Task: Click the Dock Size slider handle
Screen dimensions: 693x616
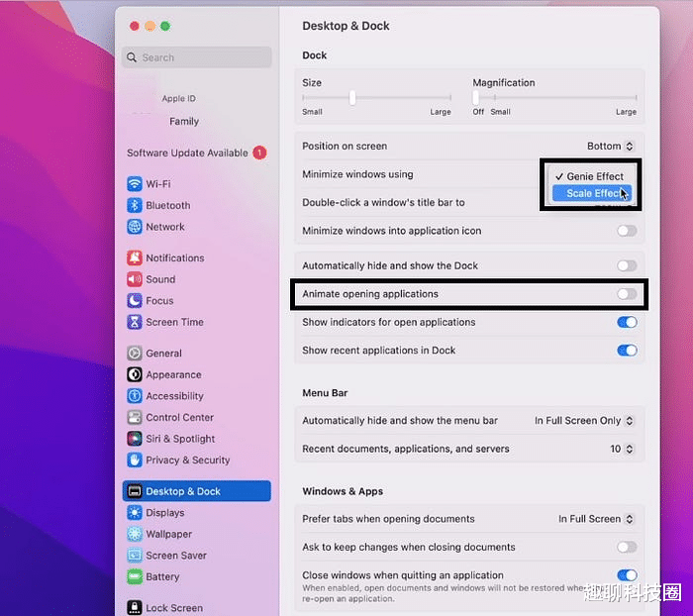Action: 352,98
